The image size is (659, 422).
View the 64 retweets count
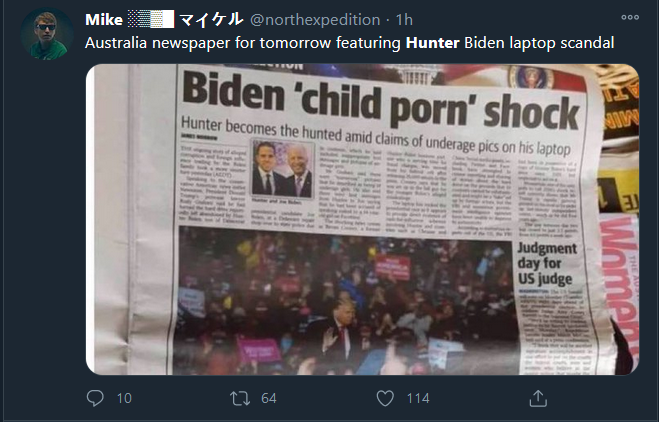[269, 398]
